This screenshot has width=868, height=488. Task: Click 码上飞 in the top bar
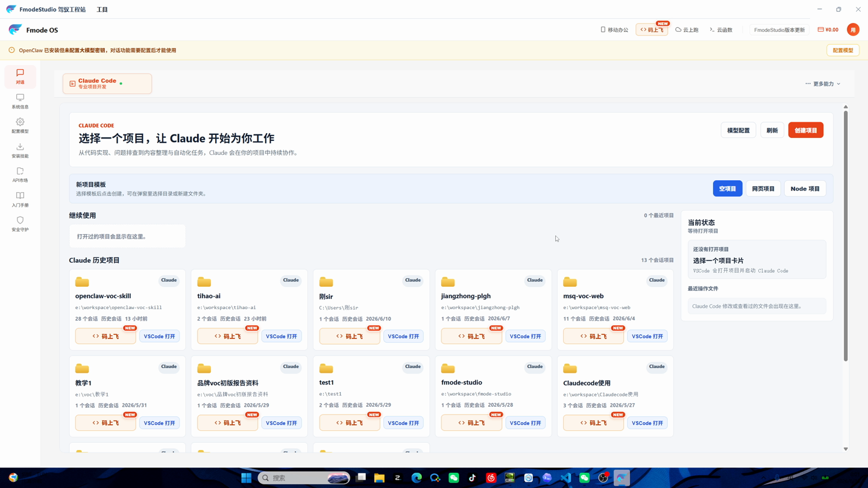pyautogui.click(x=652, y=30)
